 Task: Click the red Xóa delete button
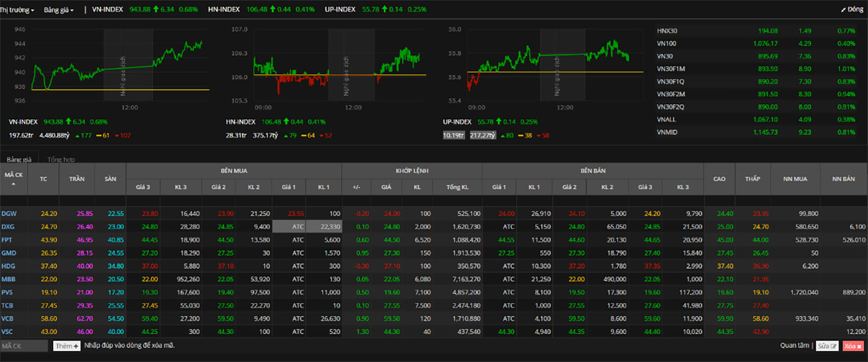click(852, 346)
